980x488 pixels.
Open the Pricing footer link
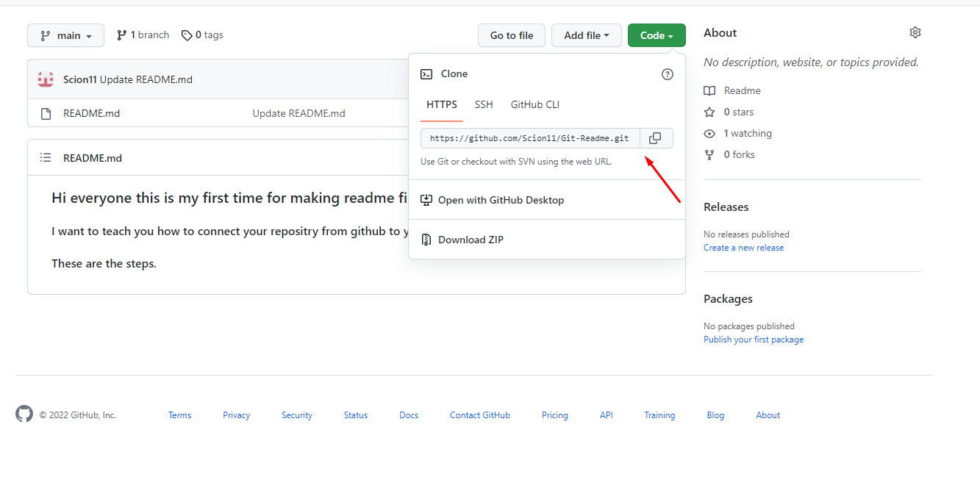(554, 415)
